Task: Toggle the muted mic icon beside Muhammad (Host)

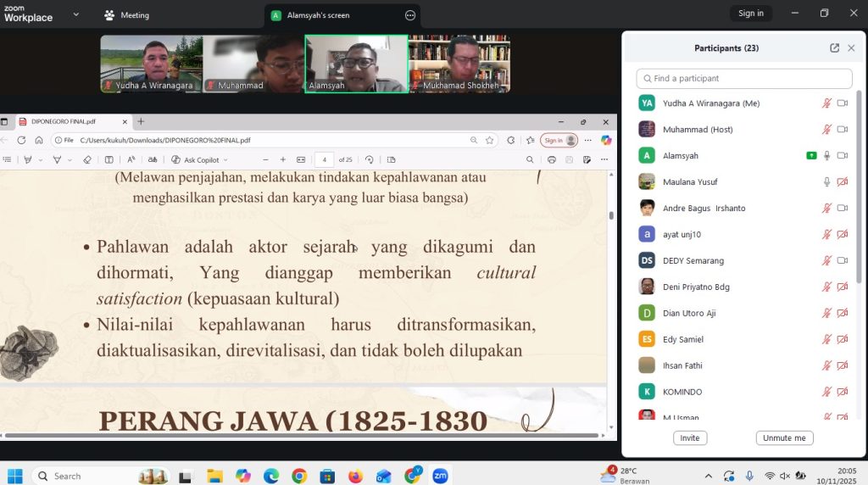Action: (x=826, y=130)
